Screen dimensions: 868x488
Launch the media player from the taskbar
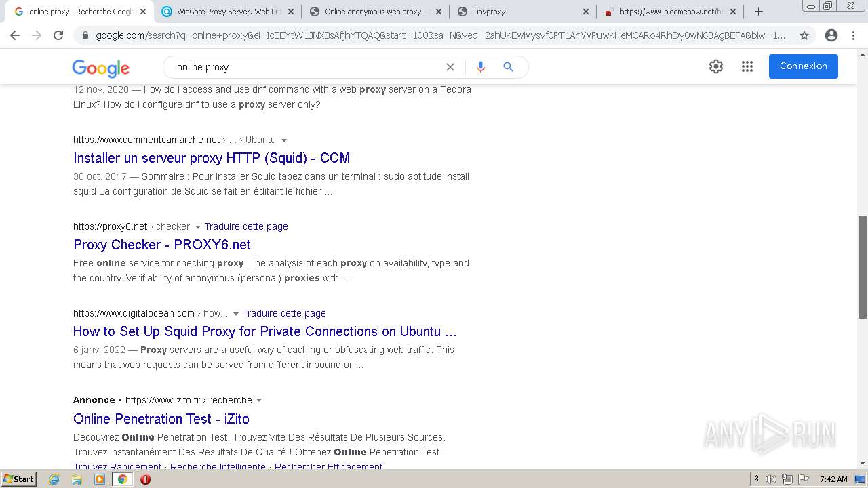(x=100, y=479)
